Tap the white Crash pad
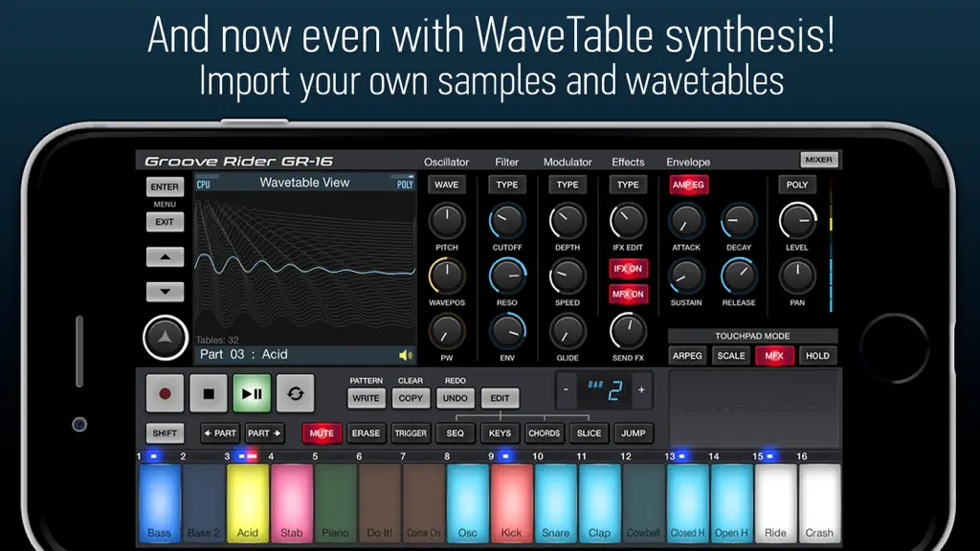 [x=819, y=503]
